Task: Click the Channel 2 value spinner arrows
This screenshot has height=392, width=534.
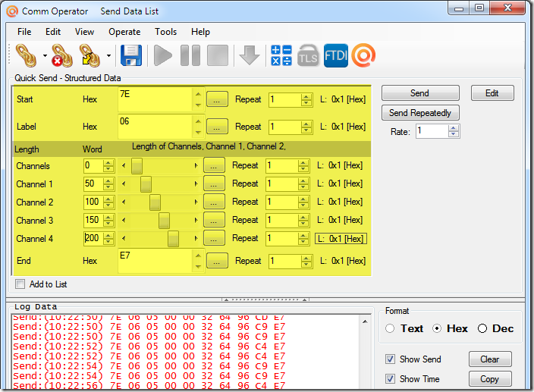Action: click(x=108, y=202)
